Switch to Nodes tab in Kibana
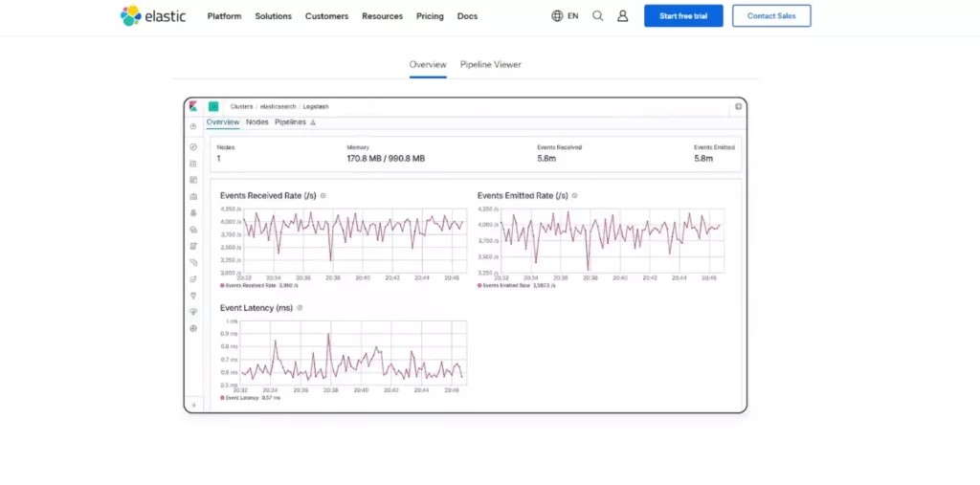Screen dimensions: 980x485 [x=256, y=121]
